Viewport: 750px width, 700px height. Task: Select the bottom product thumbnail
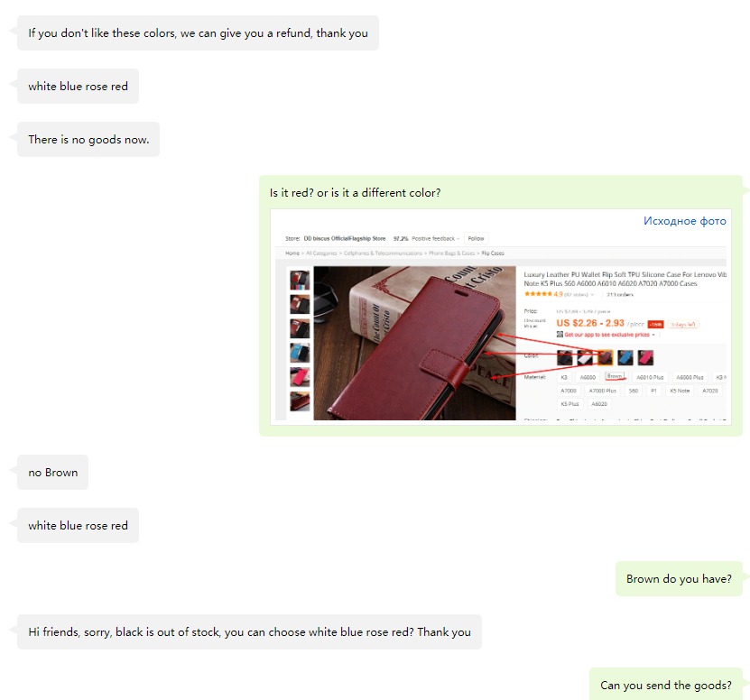[x=300, y=401]
